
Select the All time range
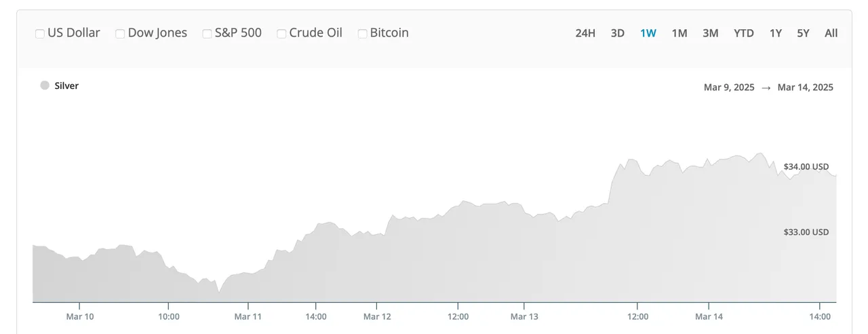831,33
